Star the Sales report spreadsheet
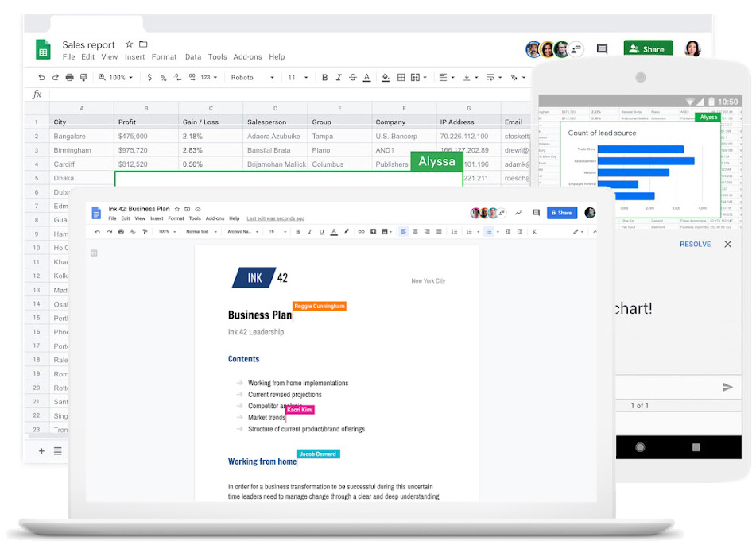The image size is (756, 556). coord(129,44)
